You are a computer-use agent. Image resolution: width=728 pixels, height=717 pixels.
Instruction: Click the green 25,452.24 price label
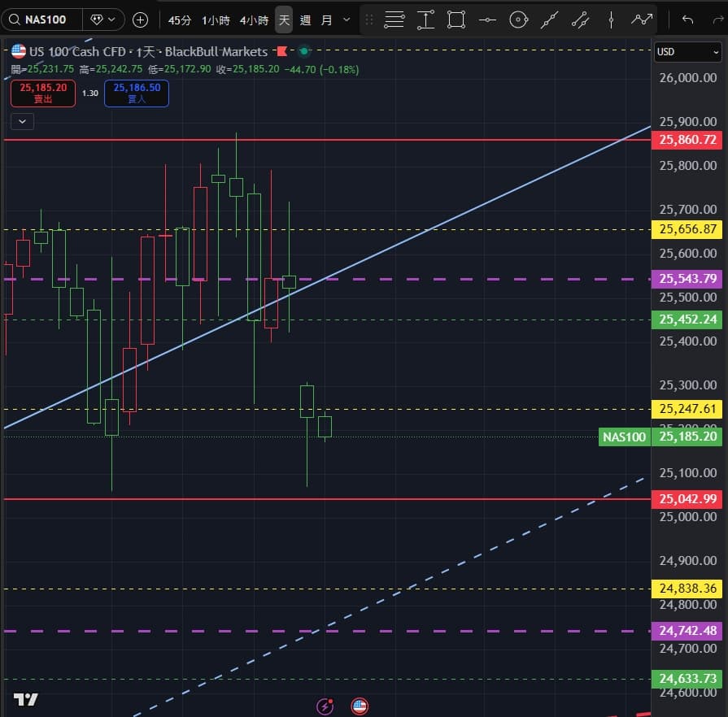click(687, 319)
